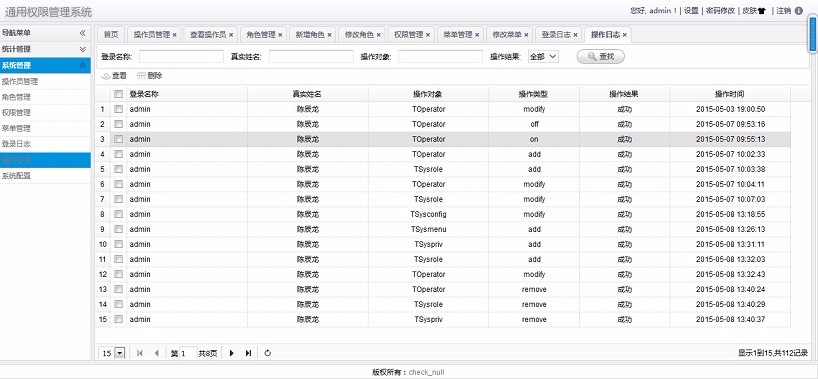
Task: Click the 查找 search button
Action: (x=600, y=56)
